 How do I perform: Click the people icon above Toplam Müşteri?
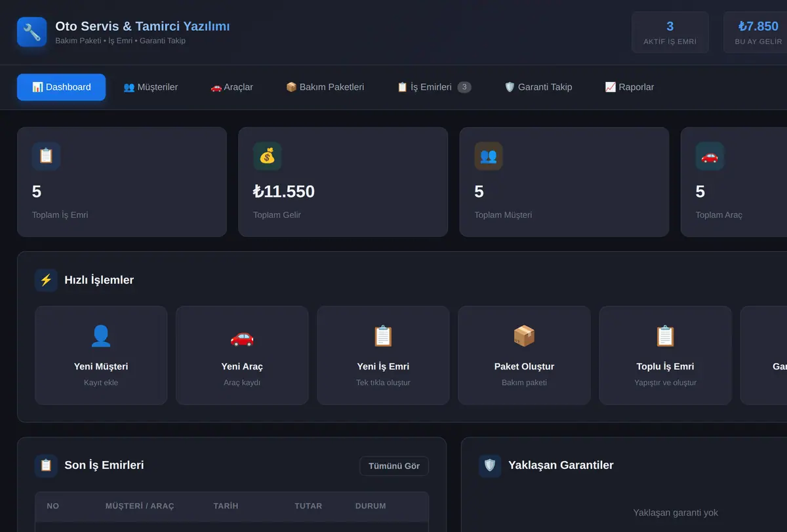click(x=489, y=156)
